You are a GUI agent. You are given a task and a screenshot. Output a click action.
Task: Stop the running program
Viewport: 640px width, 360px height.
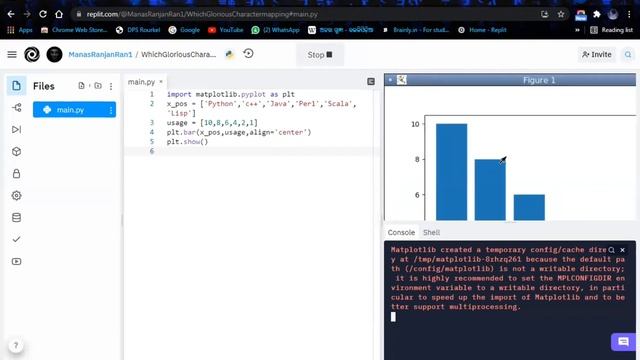pyautogui.click(x=320, y=55)
